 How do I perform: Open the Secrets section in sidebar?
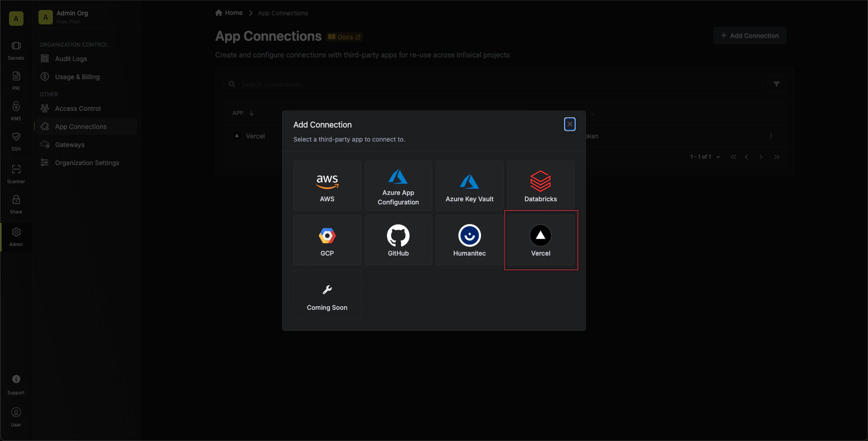click(16, 51)
